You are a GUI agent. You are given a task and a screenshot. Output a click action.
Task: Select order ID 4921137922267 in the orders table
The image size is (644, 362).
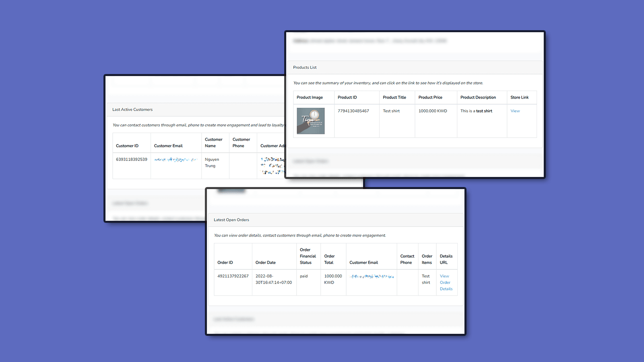(233, 276)
